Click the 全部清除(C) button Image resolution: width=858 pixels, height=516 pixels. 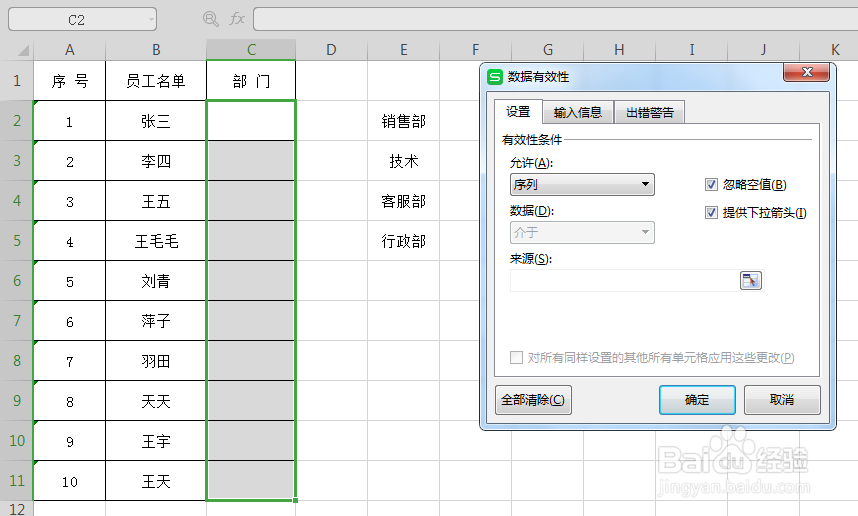click(533, 400)
